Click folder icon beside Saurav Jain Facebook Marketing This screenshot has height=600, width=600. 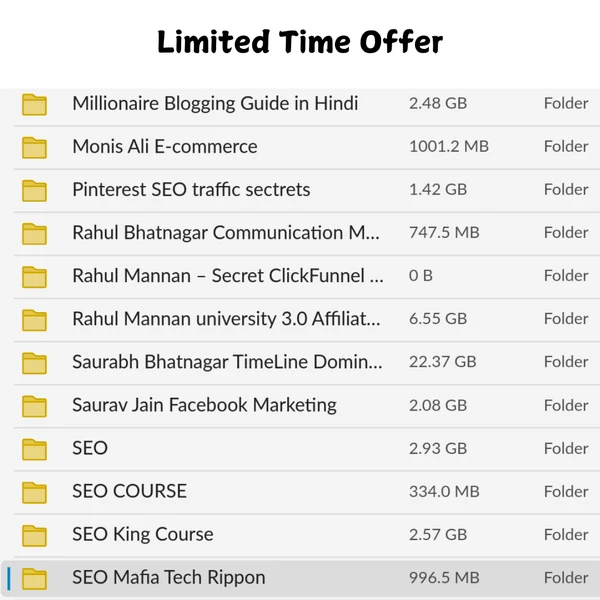pyautogui.click(x=35, y=405)
